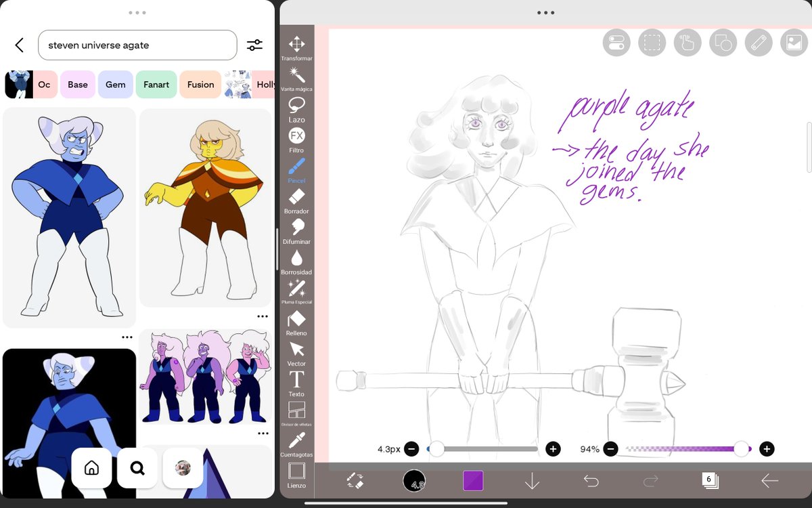This screenshot has height=508, width=812.
Task: Select the Varita mágica tool
Action: 296,79
